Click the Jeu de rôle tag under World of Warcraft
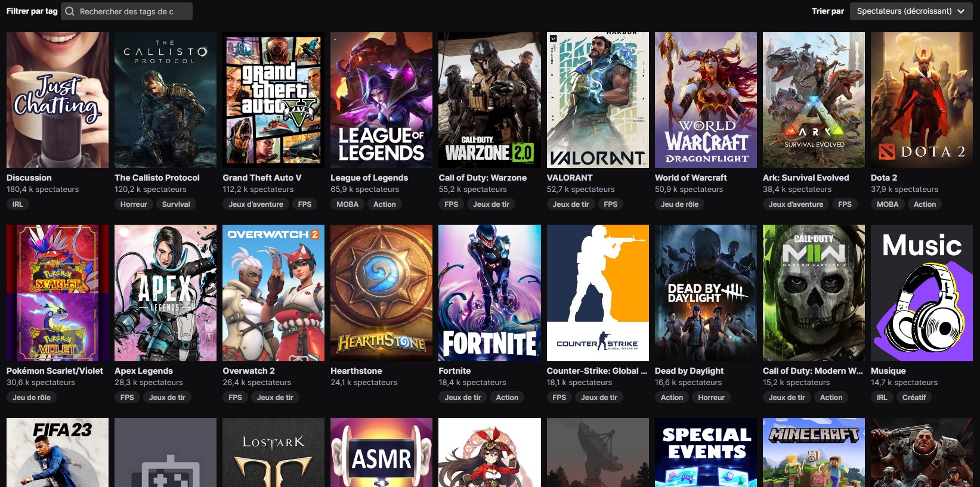Screen dimensions: 980x487 coord(679,204)
